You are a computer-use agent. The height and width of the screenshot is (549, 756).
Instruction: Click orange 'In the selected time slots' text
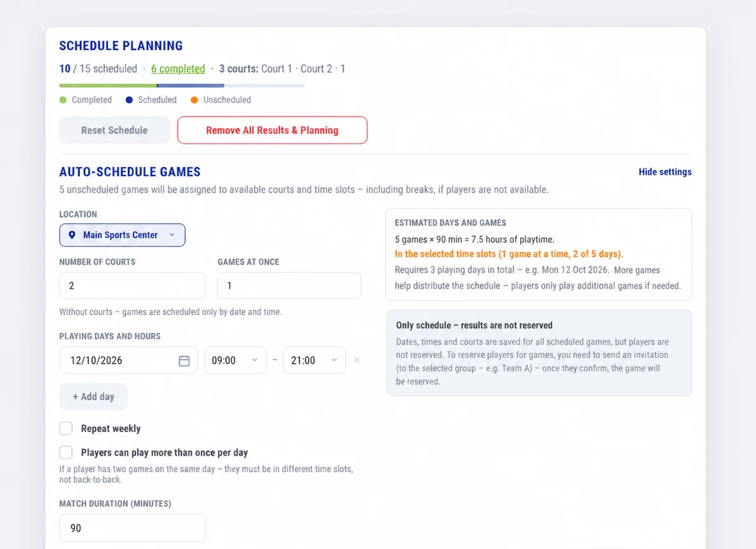coord(509,254)
